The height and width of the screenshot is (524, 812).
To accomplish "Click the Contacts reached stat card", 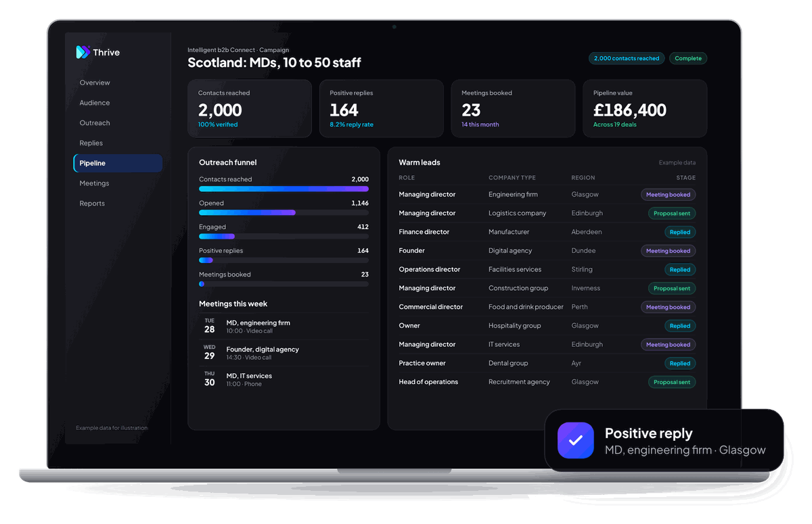I will point(250,109).
